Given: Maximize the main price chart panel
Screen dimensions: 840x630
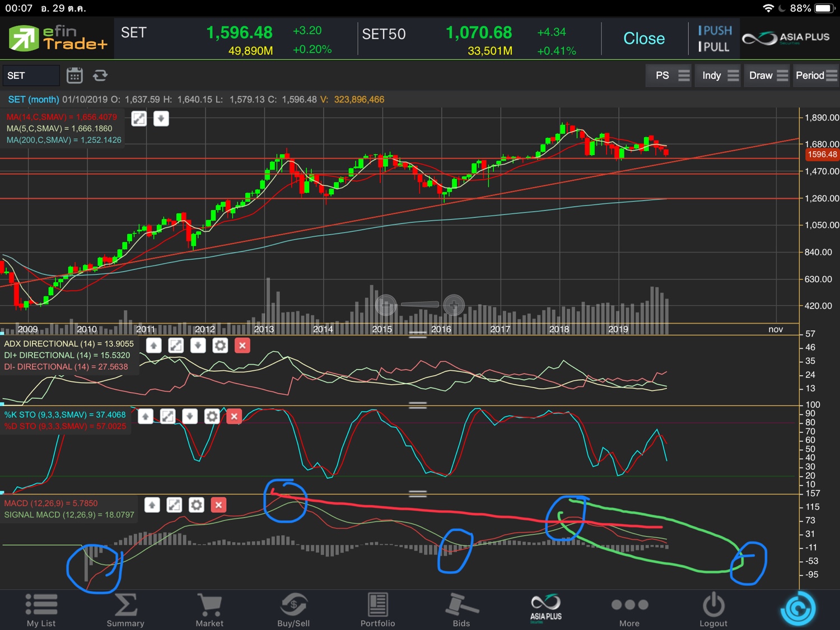Looking at the screenshot, I should tap(139, 119).
